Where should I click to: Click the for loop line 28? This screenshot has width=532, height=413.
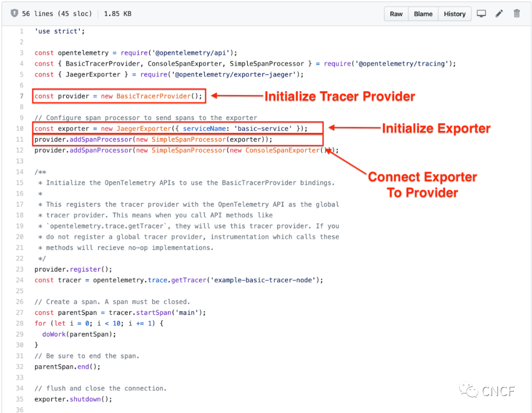[99, 323]
